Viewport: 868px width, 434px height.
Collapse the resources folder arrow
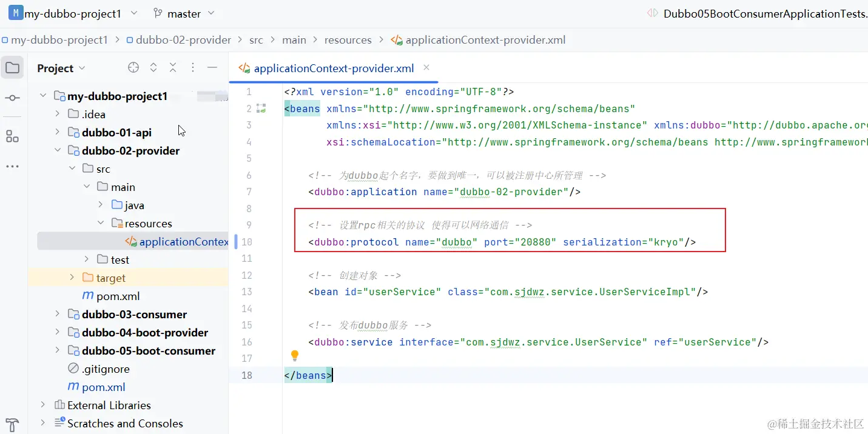click(101, 223)
